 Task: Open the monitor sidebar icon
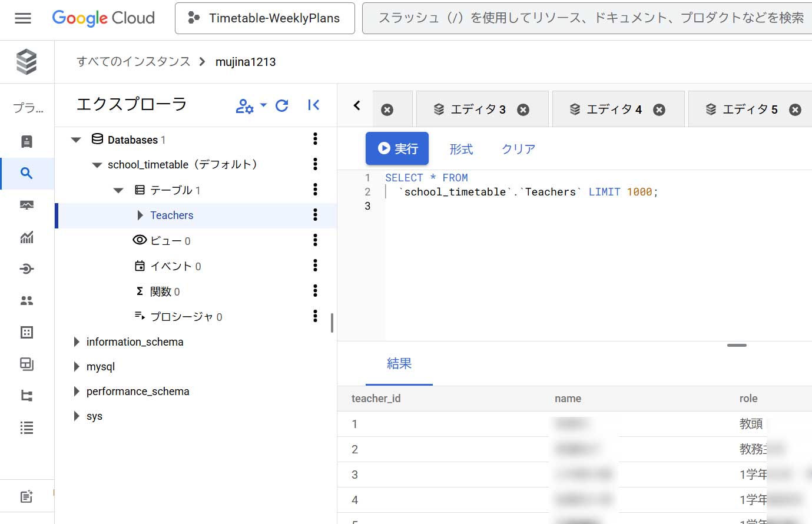click(26, 205)
